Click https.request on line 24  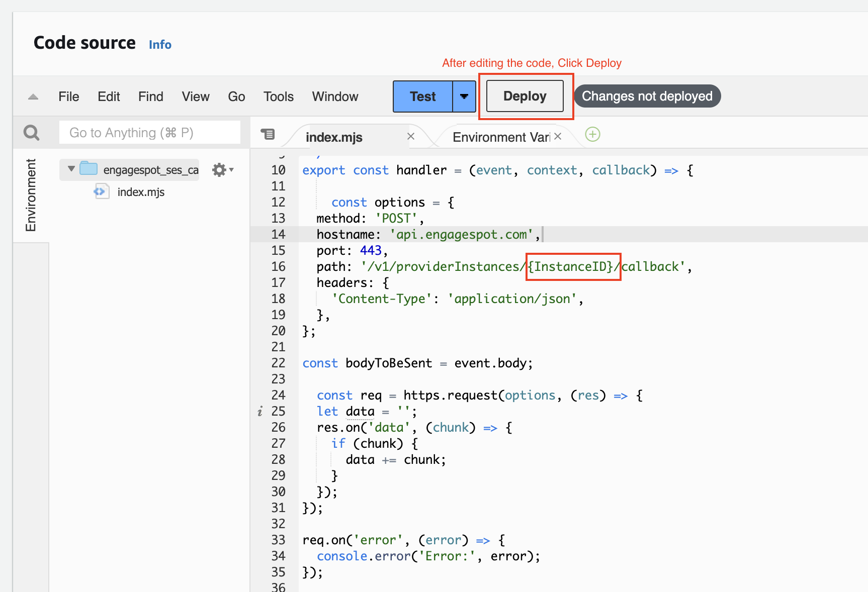(x=451, y=396)
